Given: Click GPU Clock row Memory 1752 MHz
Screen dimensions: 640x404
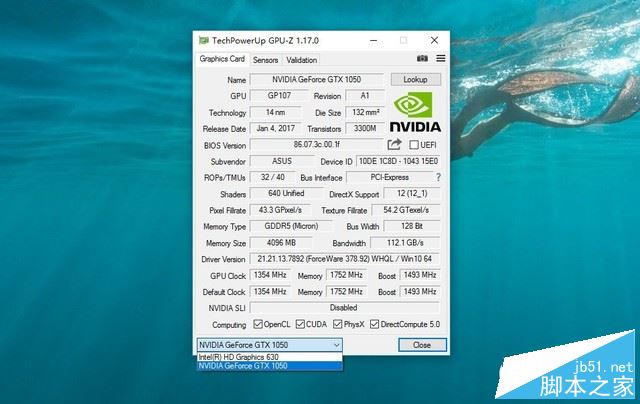Looking at the screenshot, I should click(x=346, y=275).
